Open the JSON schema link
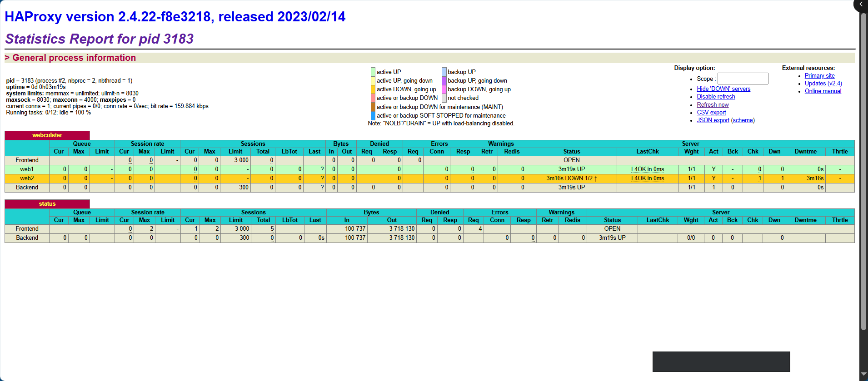This screenshot has width=868, height=381. (x=743, y=120)
